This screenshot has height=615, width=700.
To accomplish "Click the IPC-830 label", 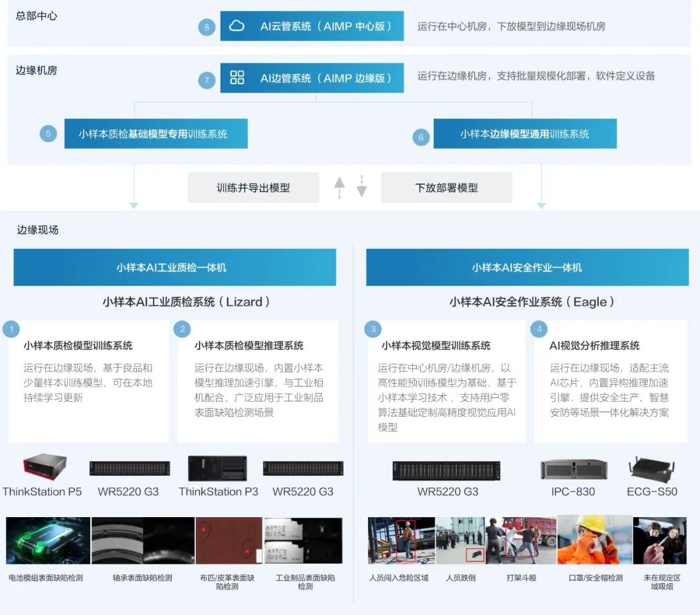I will (573, 492).
